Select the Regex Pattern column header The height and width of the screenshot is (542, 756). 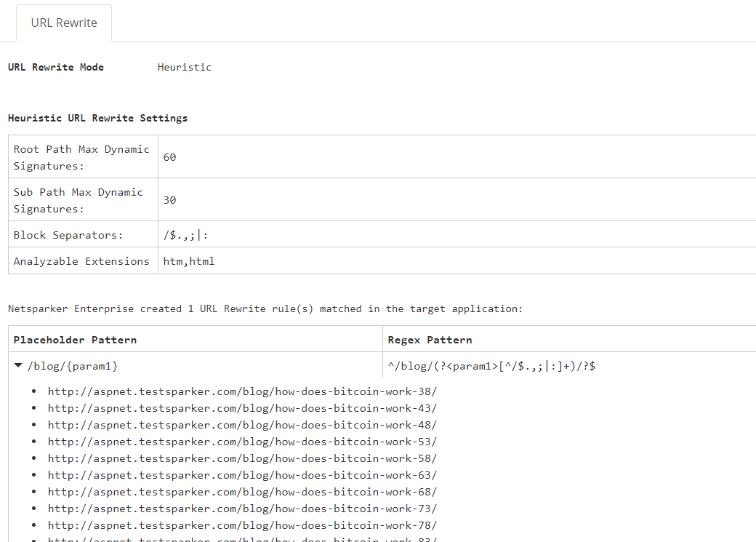(428, 339)
